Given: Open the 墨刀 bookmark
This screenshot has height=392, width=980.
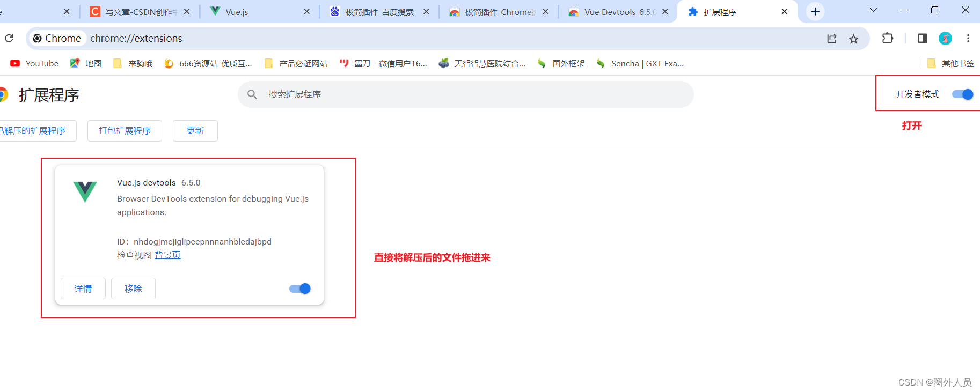Looking at the screenshot, I should 383,63.
